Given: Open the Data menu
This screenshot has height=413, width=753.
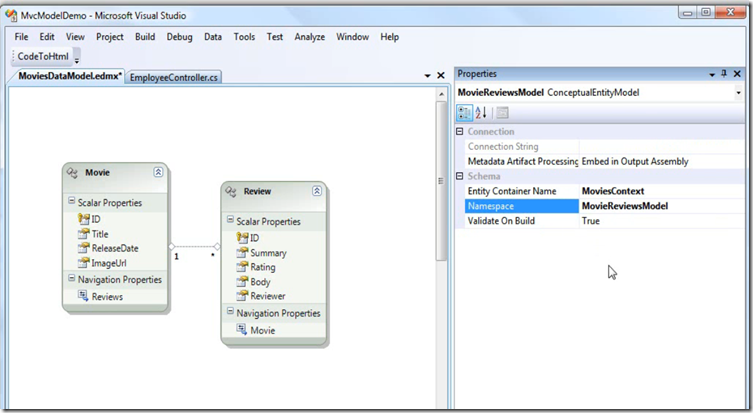Looking at the screenshot, I should point(213,37).
